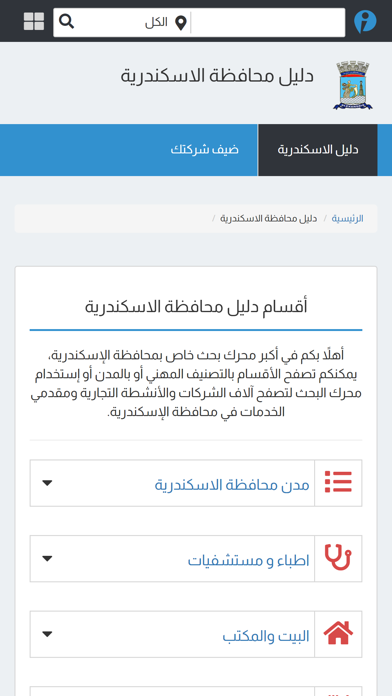Click heading أقسام دليل محافظة الاسكندرية

pos(196,307)
